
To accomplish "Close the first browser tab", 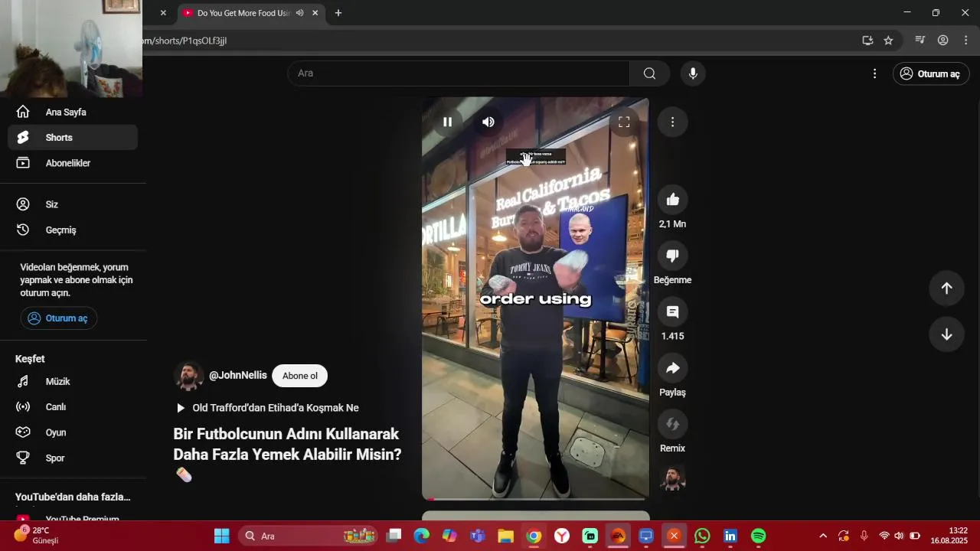I will click(x=163, y=13).
